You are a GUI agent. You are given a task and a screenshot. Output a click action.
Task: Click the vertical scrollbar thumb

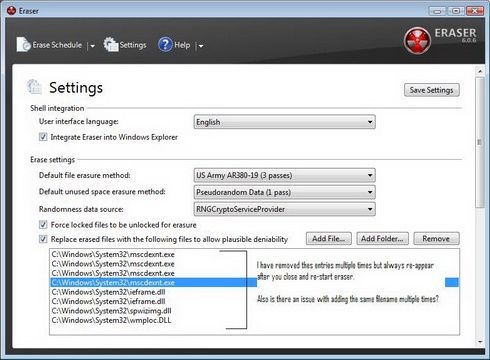[x=480, y=142]
